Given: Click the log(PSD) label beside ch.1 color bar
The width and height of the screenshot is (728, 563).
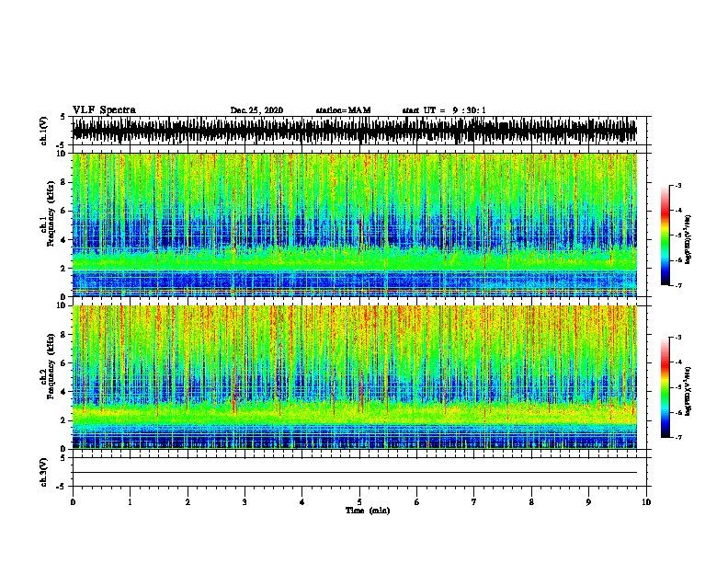Looking at the screenshot, I should click(688, 240).
